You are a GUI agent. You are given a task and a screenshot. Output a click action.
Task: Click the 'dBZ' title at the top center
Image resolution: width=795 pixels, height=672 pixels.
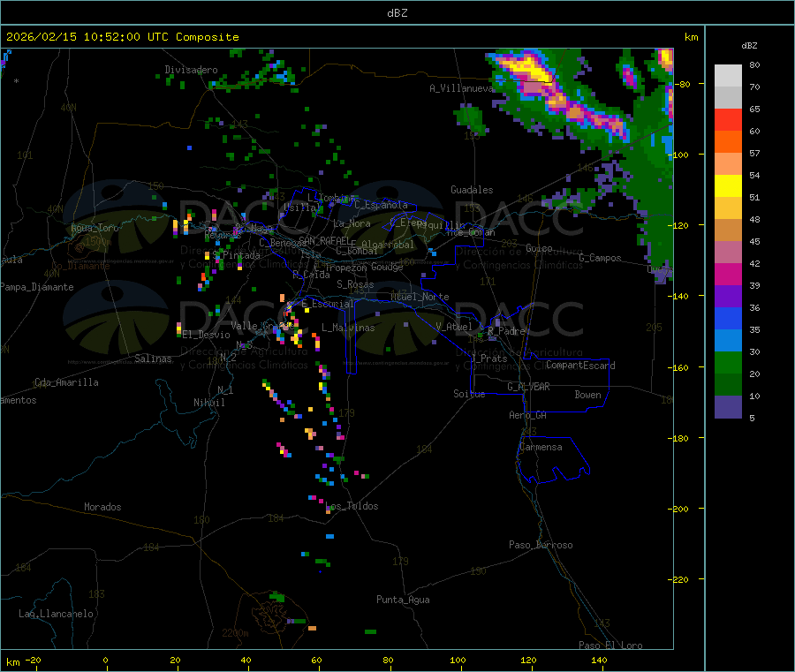click(x=397, y=13)
